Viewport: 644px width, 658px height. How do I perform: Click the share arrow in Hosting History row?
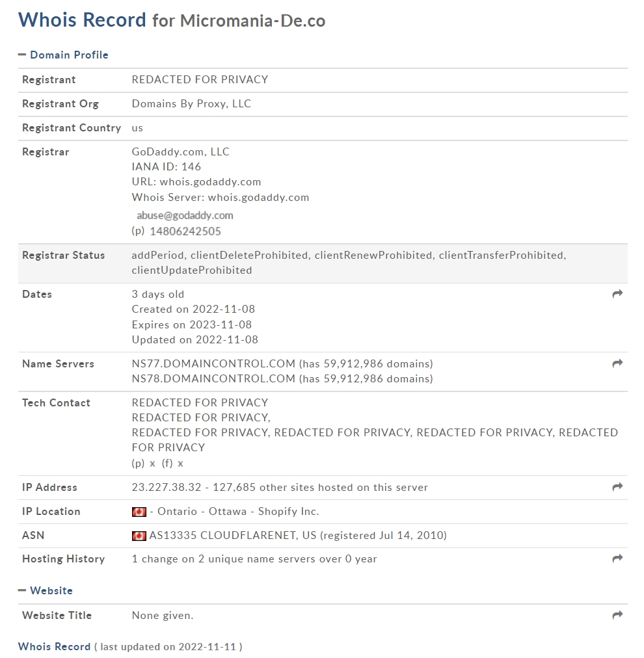(x=617, y=559)
